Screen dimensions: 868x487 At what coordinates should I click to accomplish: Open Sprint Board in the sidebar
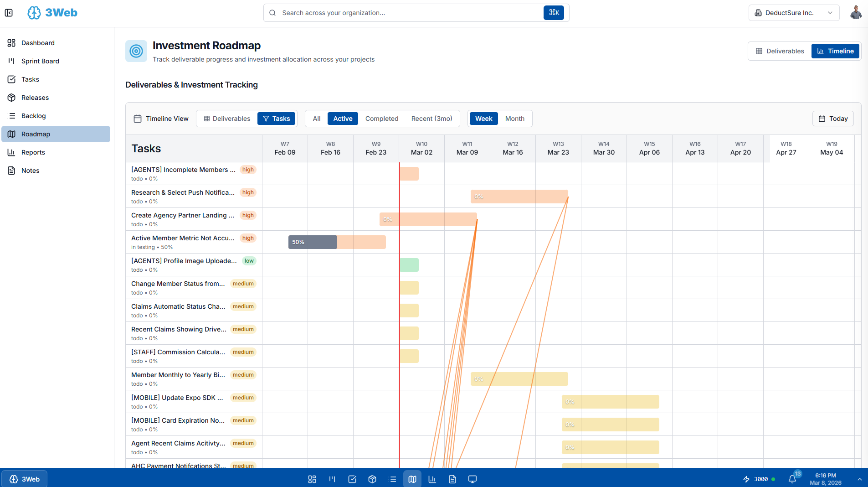40,61
